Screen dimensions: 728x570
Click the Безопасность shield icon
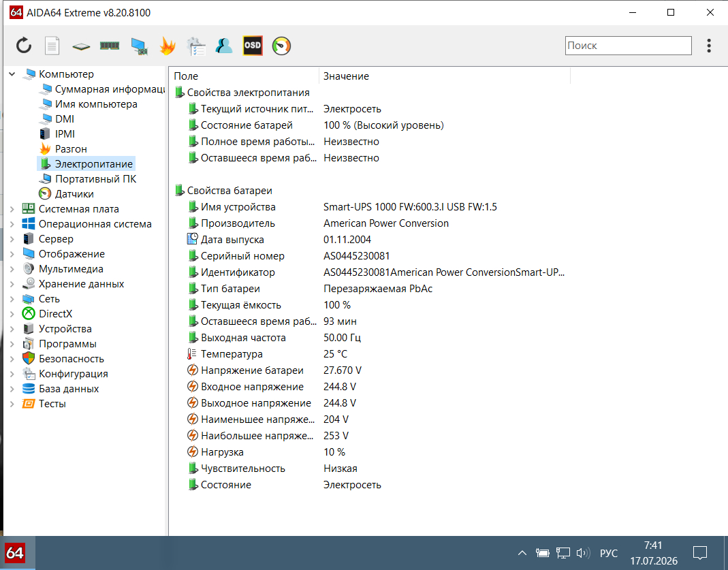[29, 358]
